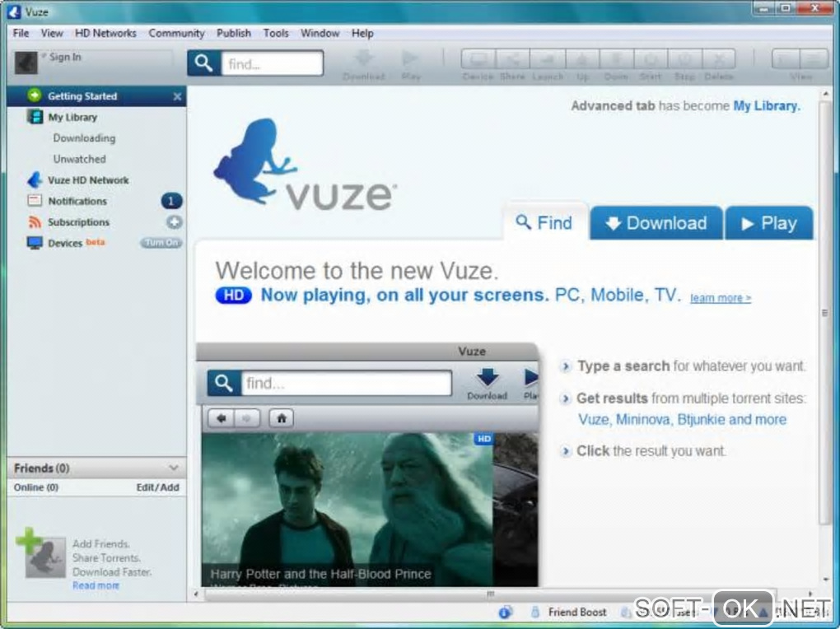The image size is (840, 629).
Task: Click the Harry Potter Half-Blood Prince thumbnail
Action: (348, 509)
